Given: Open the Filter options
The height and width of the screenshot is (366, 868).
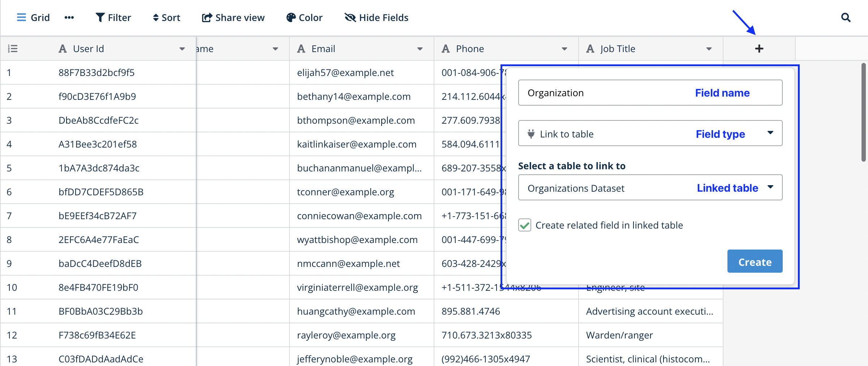Looking at the screenshot, I should click(x=113, y=17).
